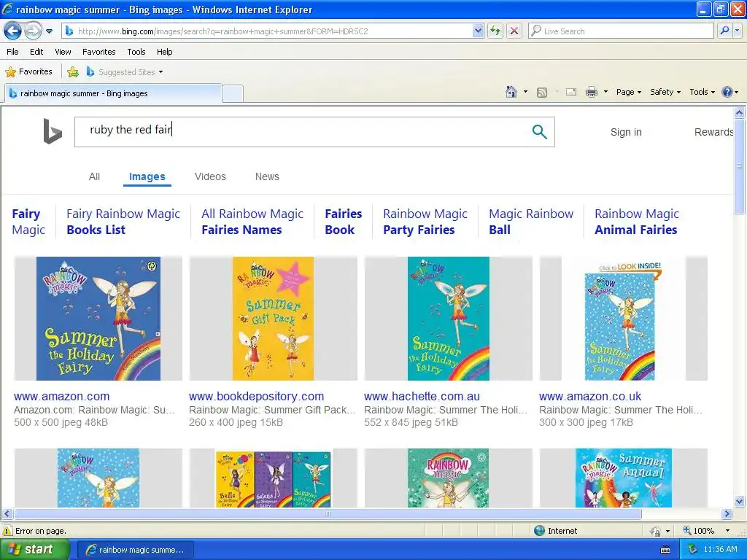The image size is (747, 560).
Task: Click the Fairy Magic suggestion
Action: (x=28, y=222)
